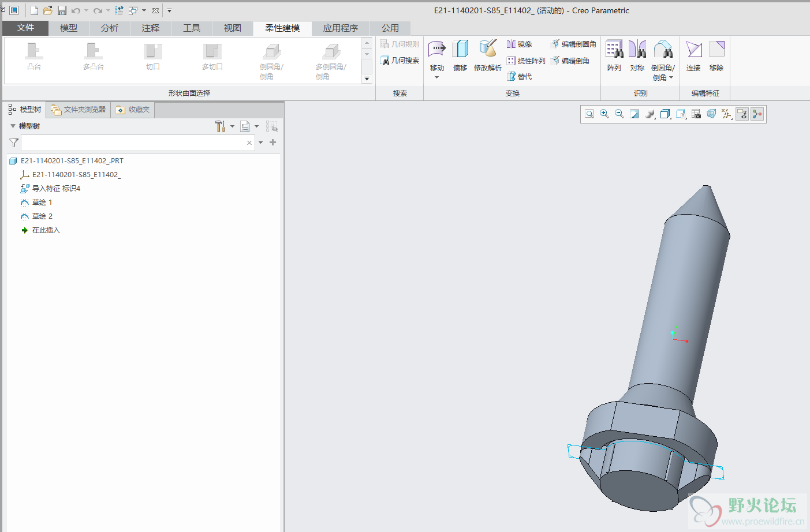
Task: Switch to the Tools (工具) tab
Action: click(x=192, y=28)
